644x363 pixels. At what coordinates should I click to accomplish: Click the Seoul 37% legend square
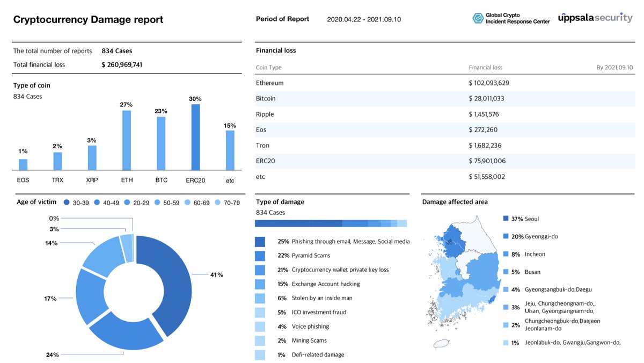coord(506,219)
